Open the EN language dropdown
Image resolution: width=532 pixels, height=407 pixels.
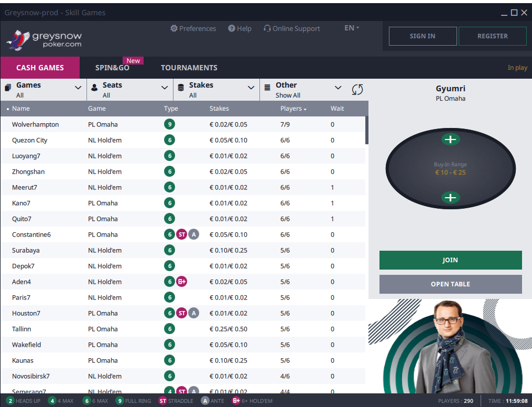(x=352, y=28)
